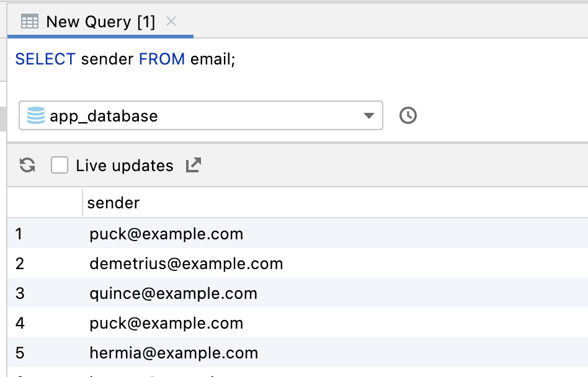Click the app_database cylinder icon
This screenshot has height=377, width=588.
coord(36,116)
